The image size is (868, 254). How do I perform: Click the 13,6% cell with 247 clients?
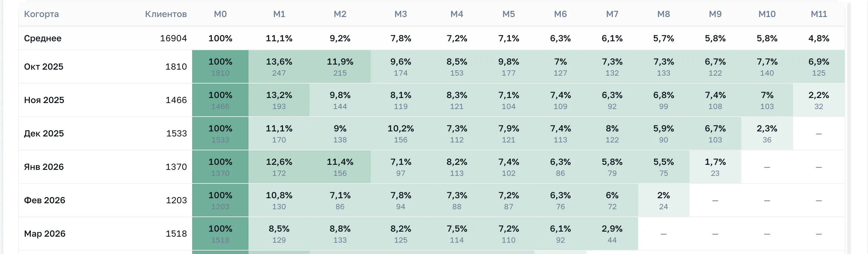coord(279,66)
